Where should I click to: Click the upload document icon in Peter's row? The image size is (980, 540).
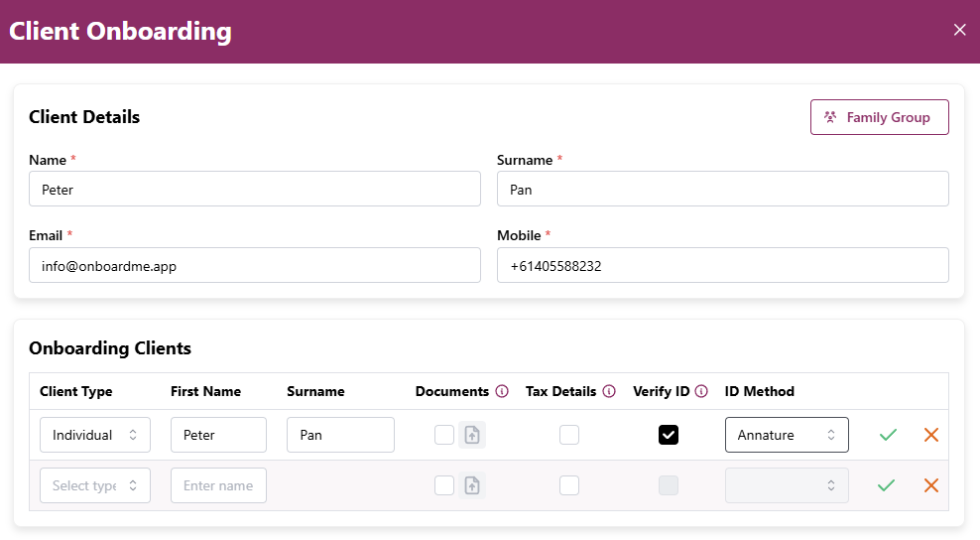click(x=472, y=435)
